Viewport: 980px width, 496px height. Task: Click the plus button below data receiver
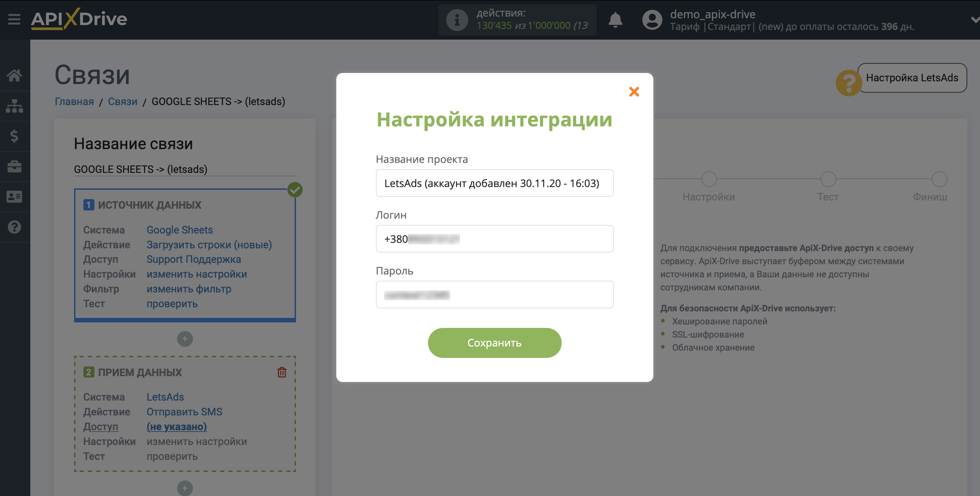click(185, 488)
